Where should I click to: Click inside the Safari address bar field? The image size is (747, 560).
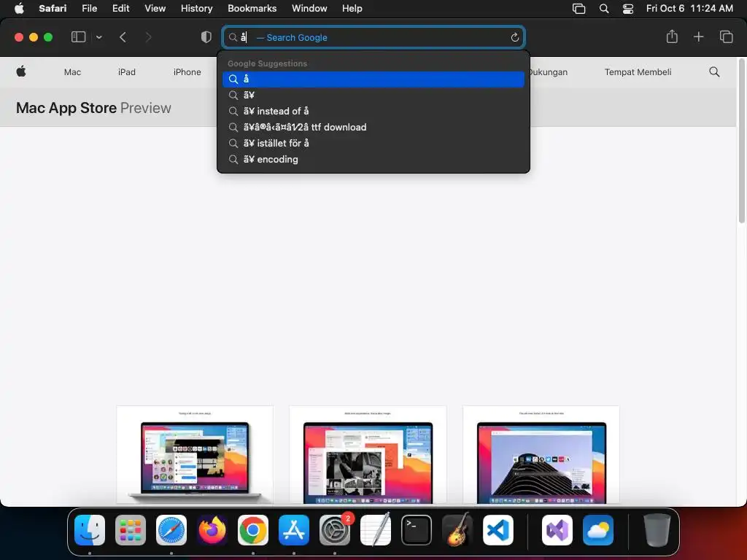click(373, 37)
